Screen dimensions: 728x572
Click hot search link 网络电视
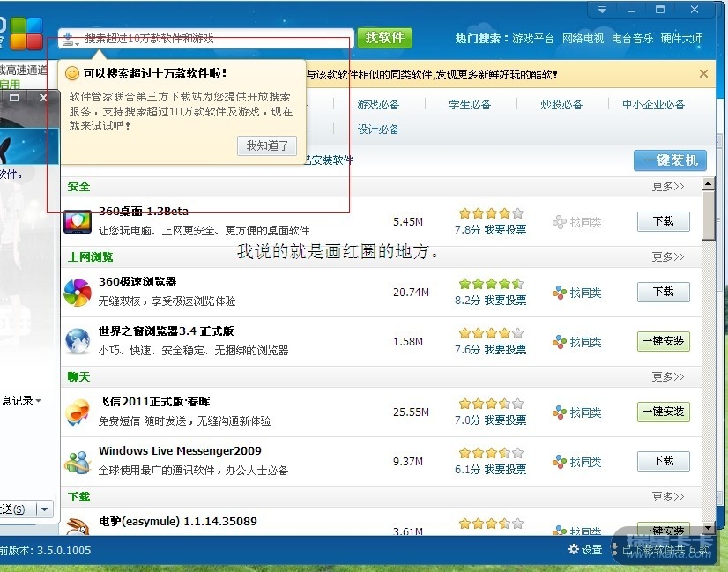pos(583,38)
